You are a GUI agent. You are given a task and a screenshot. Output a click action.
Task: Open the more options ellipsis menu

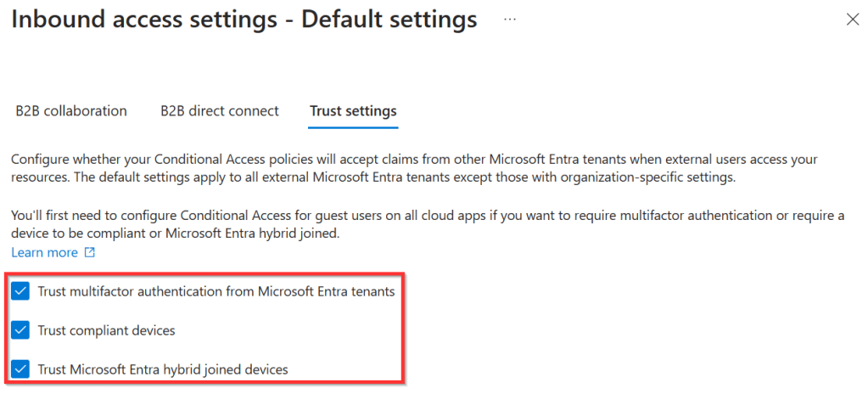pos(510,19)
